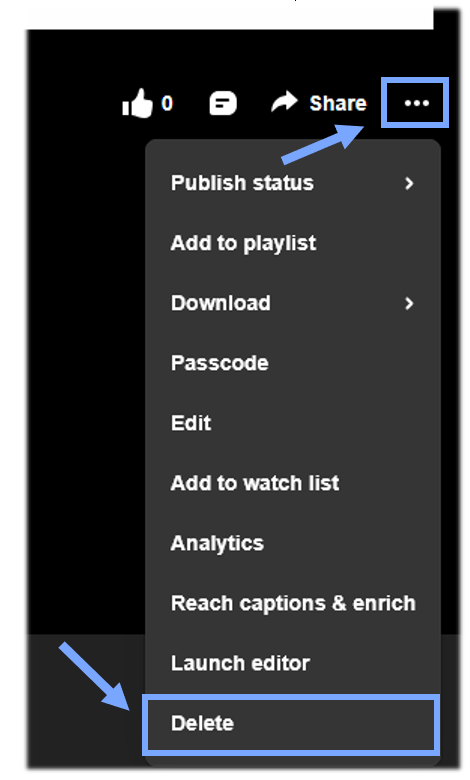Select Reach captions & enrich
The image size is (470, 780).
[292, 603]
